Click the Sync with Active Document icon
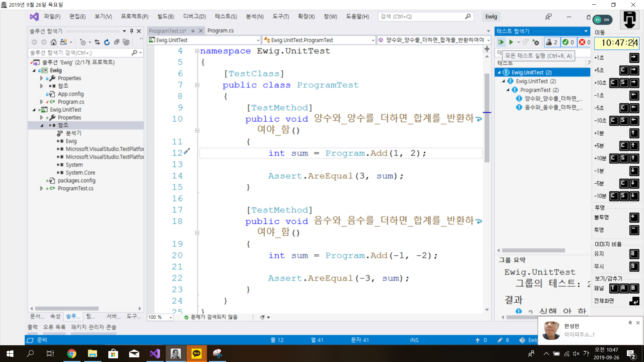Image resolution: width=644 pixels, height=362 pixels. pos(97,42)
